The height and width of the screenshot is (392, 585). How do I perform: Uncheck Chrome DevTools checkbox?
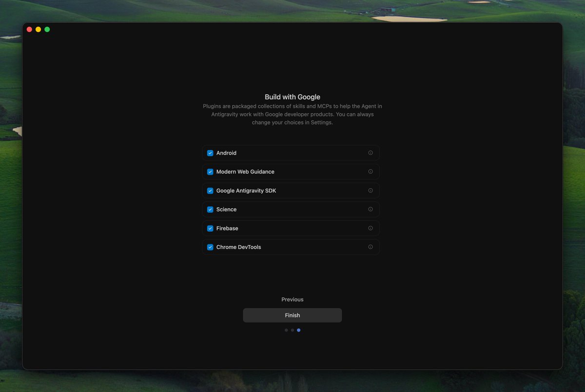coord(210,247)
